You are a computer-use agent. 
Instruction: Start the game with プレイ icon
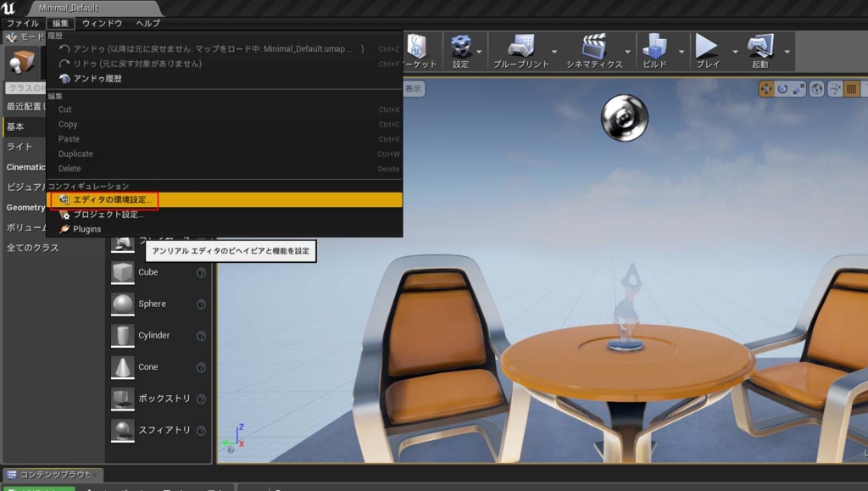tap(707, 47)
